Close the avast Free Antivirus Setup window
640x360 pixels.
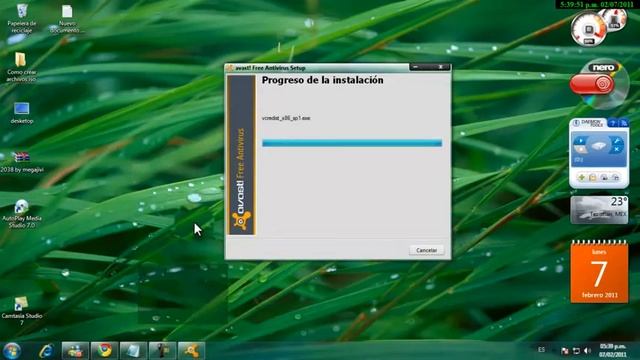click(x=441, y=67)
